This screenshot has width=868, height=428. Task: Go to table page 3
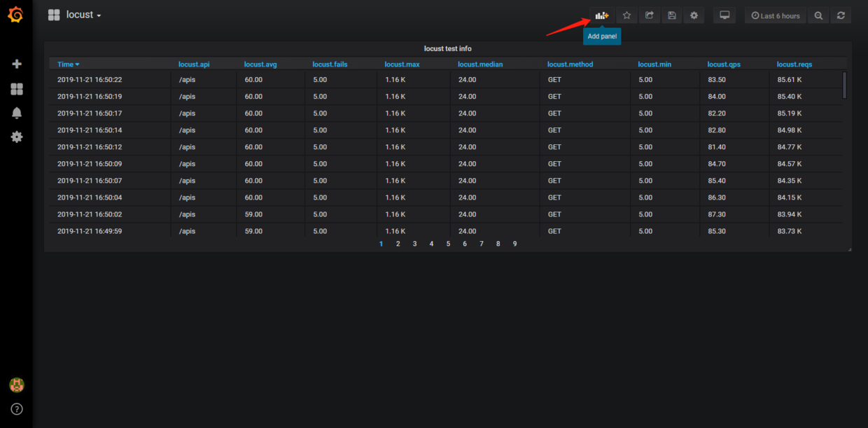[x=415, y=244]
